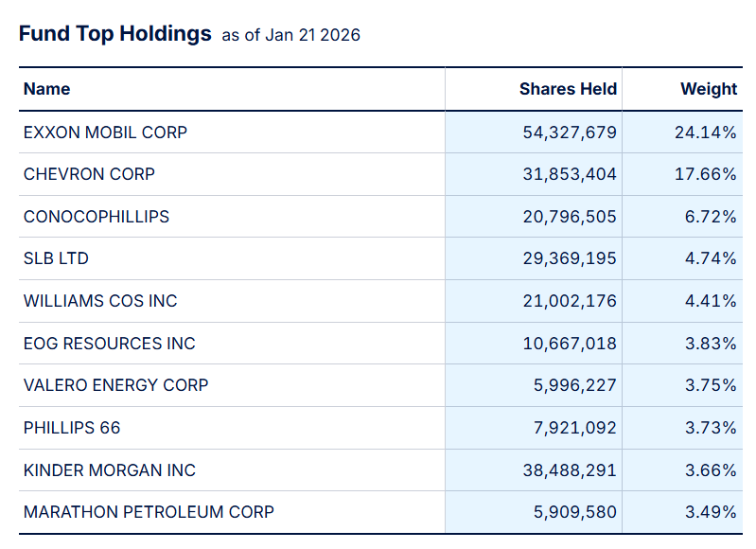Open the CHEVRON CORP holding
Screen dimensions: 756x549
pos(89,174)
